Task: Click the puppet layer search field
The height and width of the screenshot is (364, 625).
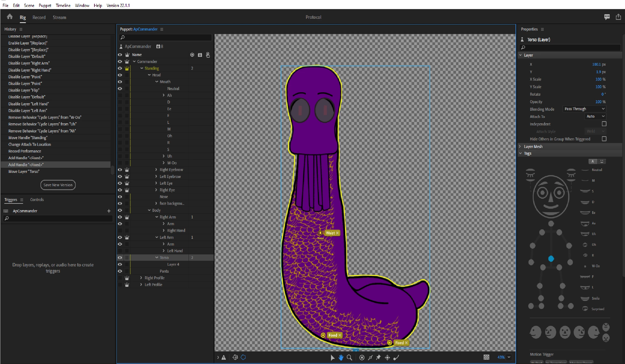Action: click(x=166, y=37)
